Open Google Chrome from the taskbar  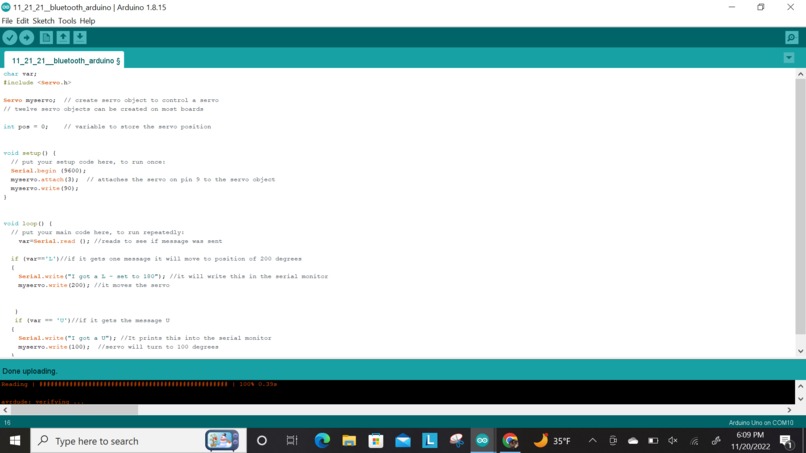pyautogui.click(x=510, y=441)
